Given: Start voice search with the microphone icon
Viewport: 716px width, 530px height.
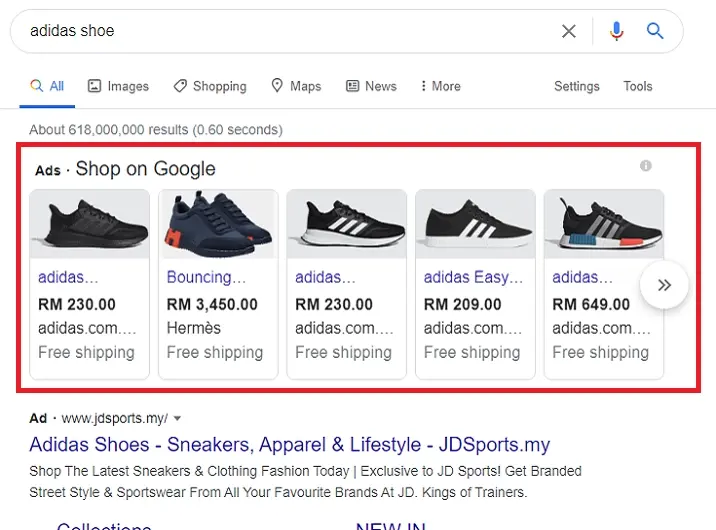Looking at the screenshot, I should pyautogui.click(x=616, y=31).
